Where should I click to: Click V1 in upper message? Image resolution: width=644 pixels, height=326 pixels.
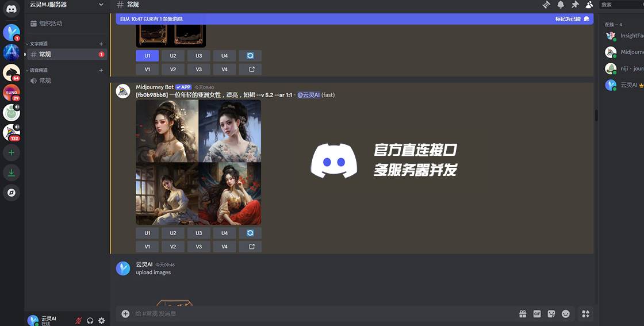[x=147, y=70]
